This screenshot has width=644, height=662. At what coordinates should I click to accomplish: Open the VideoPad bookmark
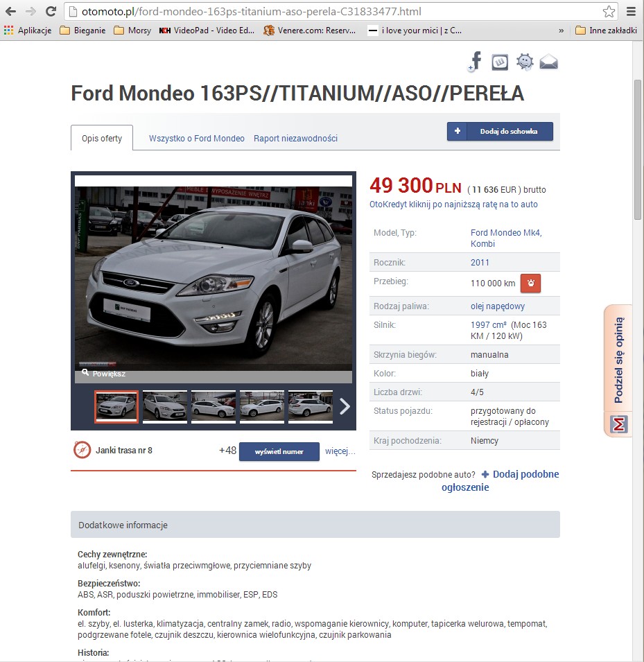point(207,31)
